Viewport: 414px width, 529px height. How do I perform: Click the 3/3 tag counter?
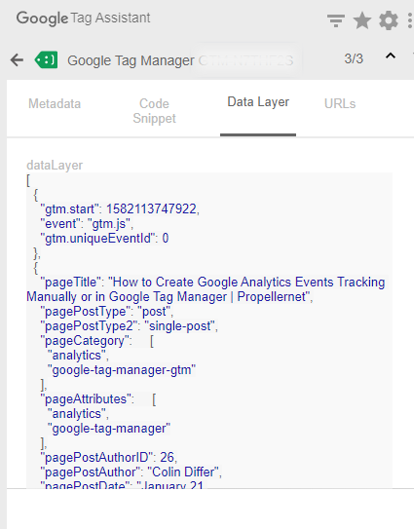(354, 59)
